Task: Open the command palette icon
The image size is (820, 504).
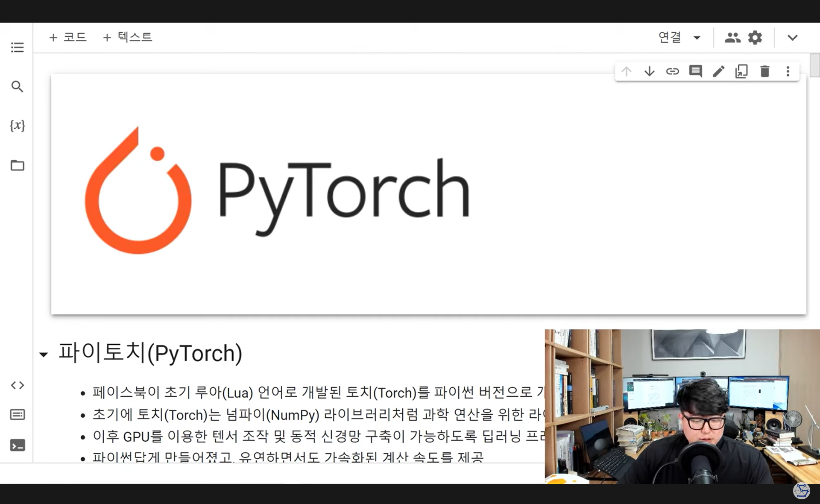Action: [x=17, y=414]
